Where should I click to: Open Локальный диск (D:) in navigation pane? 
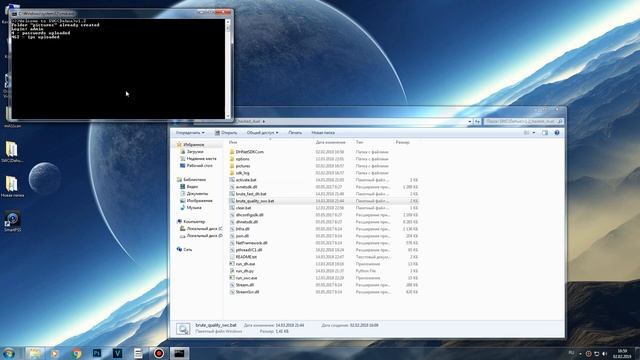[204, 236]
